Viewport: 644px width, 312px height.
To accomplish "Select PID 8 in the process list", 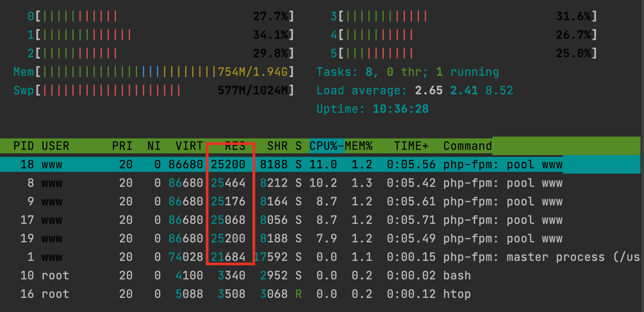I will tap(30, 183).
